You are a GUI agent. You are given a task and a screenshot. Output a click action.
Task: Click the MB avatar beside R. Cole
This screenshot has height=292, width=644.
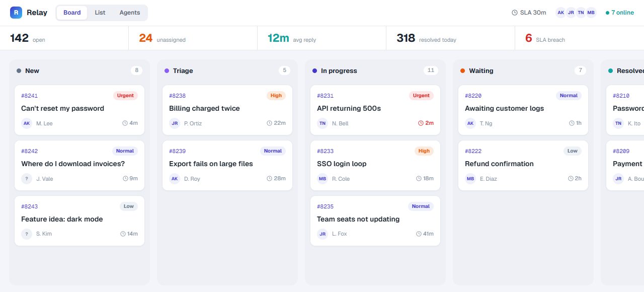[323, 179]
